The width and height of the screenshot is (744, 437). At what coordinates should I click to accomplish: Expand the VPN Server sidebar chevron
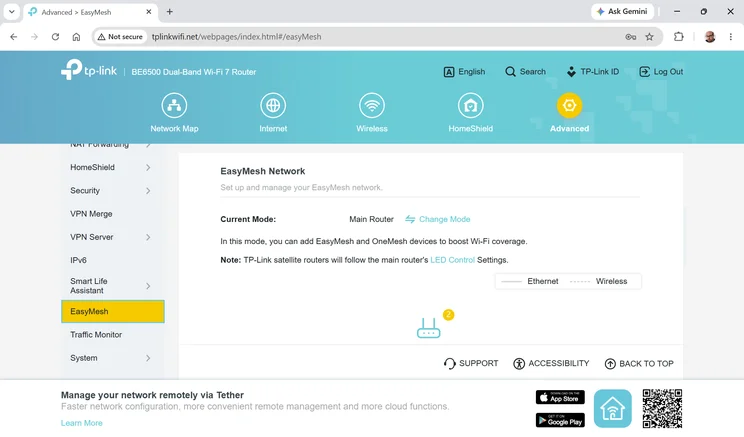pos(148,237)
